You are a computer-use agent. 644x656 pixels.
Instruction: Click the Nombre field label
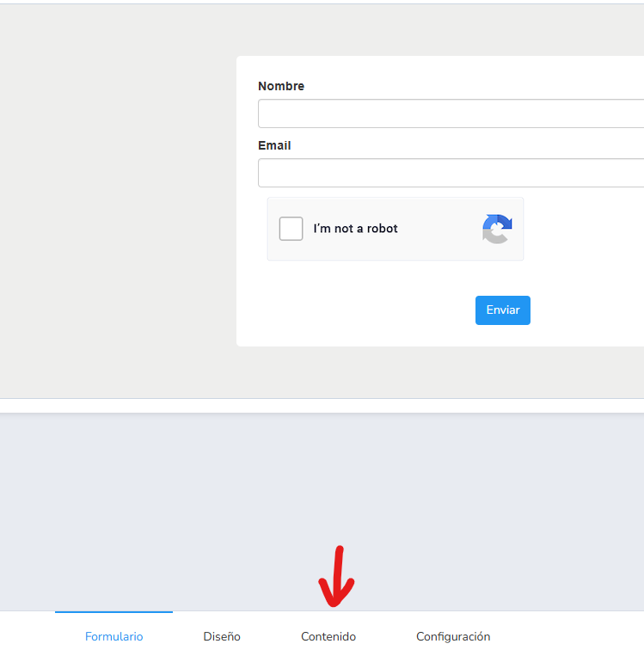pos(281,86)
